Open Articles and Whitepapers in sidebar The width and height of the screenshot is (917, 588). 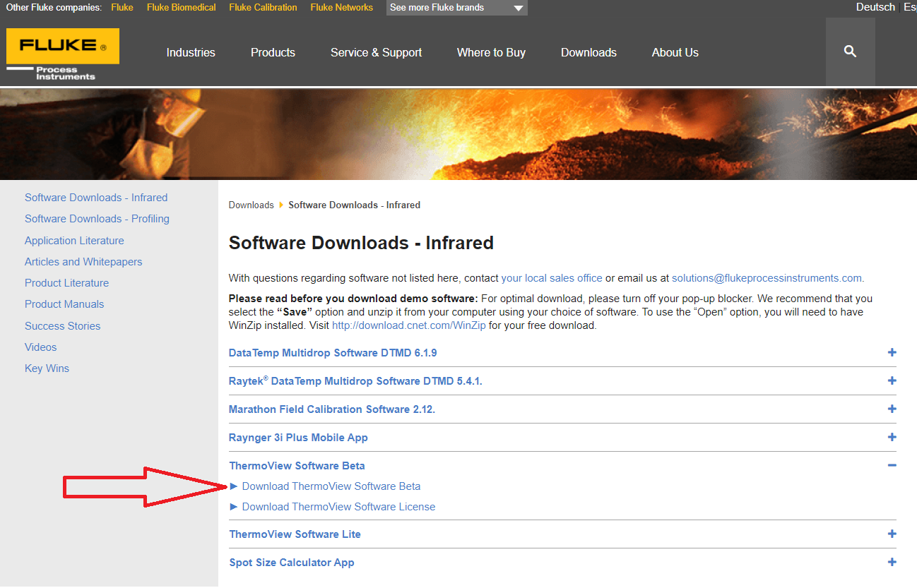tap(83, 262)
